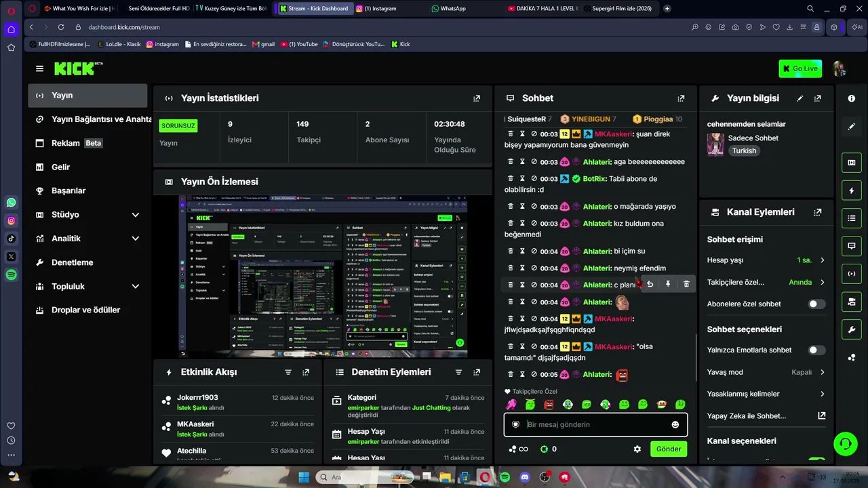Toggle Yalnızca Emotlarla sohbet switch
The width and height of the screenshot is (868, 488).
(x=816, y=350)
